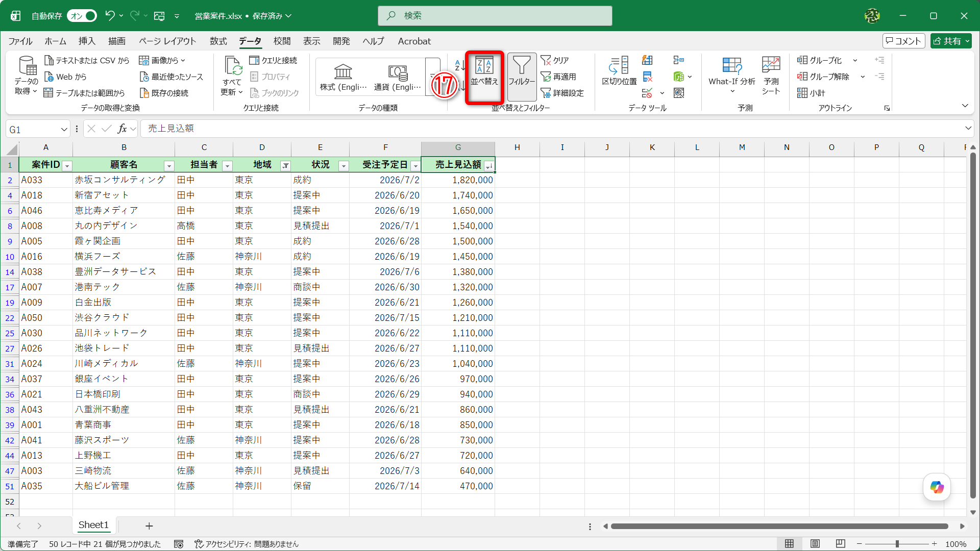Viewport: 980px width, 551px height.
Task: Zoom in with plus button
Action: (x=934, y=544)
